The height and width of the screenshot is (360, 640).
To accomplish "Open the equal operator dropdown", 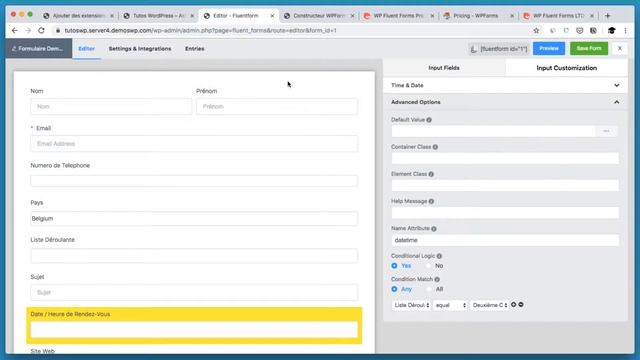I will [x=450, y=305].
